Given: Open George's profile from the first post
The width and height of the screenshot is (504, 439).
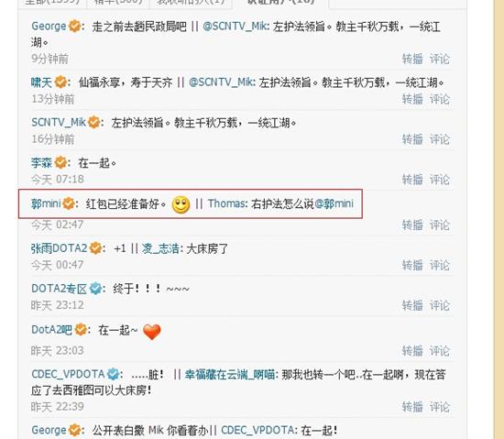Looking at the screenshot, I should click(x=49, y=26).
